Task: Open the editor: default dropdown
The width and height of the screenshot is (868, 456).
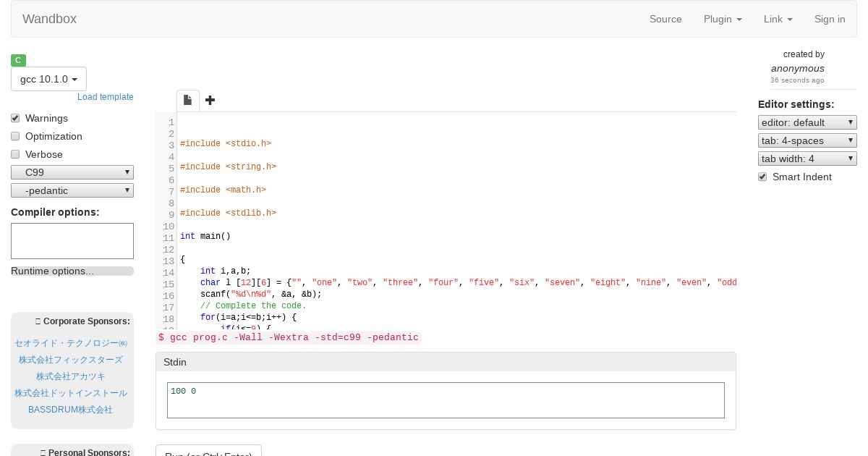Action: tap(807, 122)
